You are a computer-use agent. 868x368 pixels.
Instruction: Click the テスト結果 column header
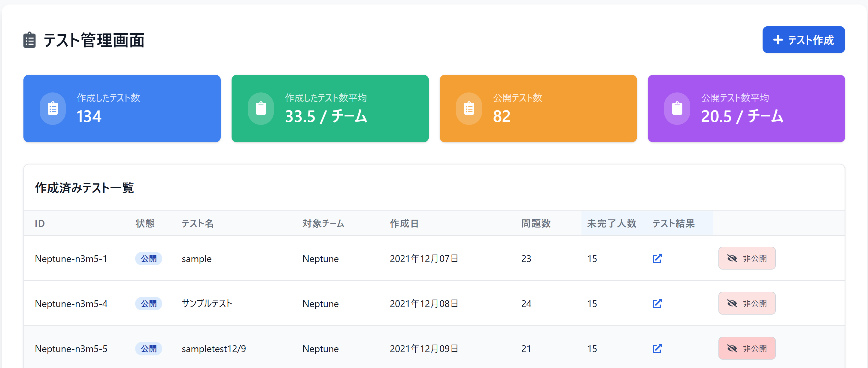[x=674, y=224]
